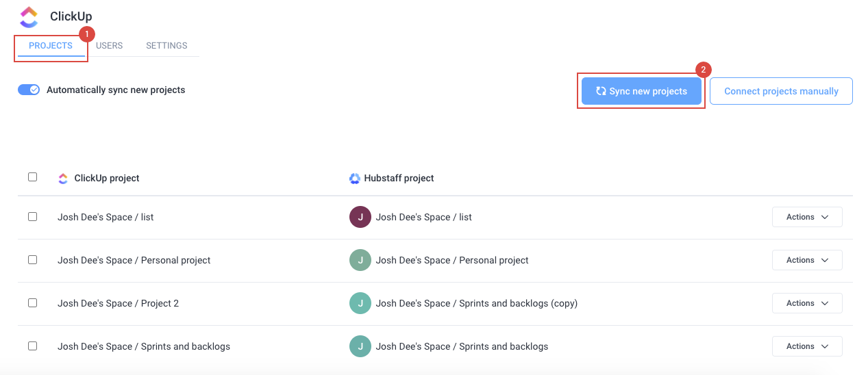The width and height of the screenshot is (868, 375).
Task: Open the Settings tab
Action: (166, 46)
